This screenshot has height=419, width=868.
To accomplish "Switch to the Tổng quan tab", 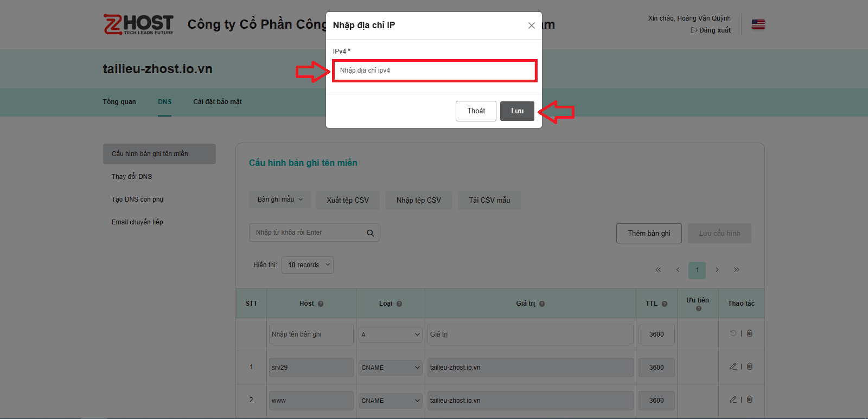I will [x=119, y=102].
